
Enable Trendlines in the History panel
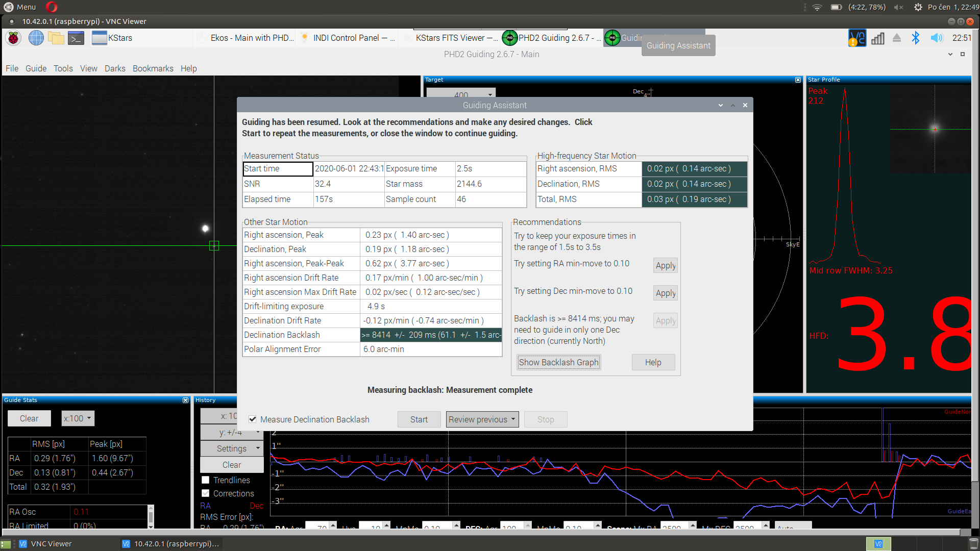(206, 480)
